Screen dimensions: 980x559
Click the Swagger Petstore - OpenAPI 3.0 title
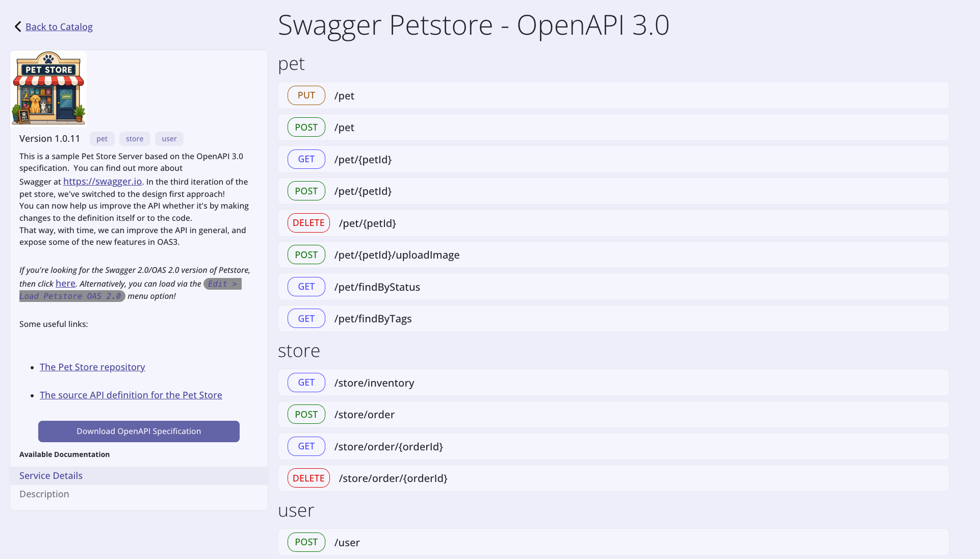[x=473, y=24]
